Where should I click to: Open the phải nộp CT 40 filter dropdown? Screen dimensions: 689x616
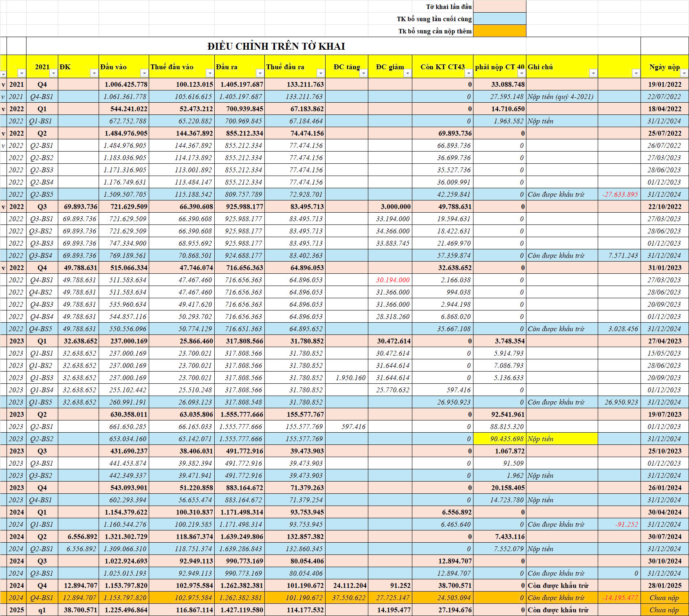(x=522, y=73)
